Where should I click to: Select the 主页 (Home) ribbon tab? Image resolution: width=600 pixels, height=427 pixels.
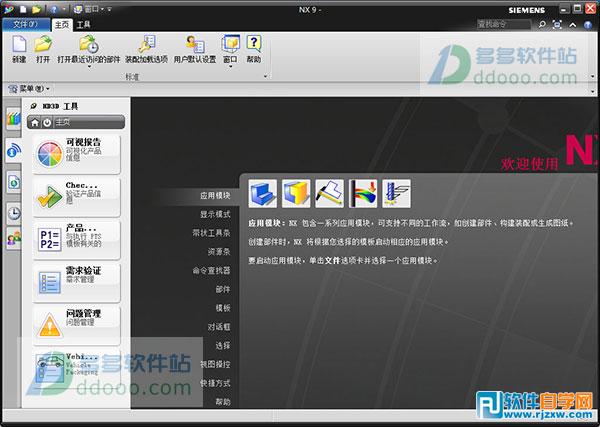[62, 24]
